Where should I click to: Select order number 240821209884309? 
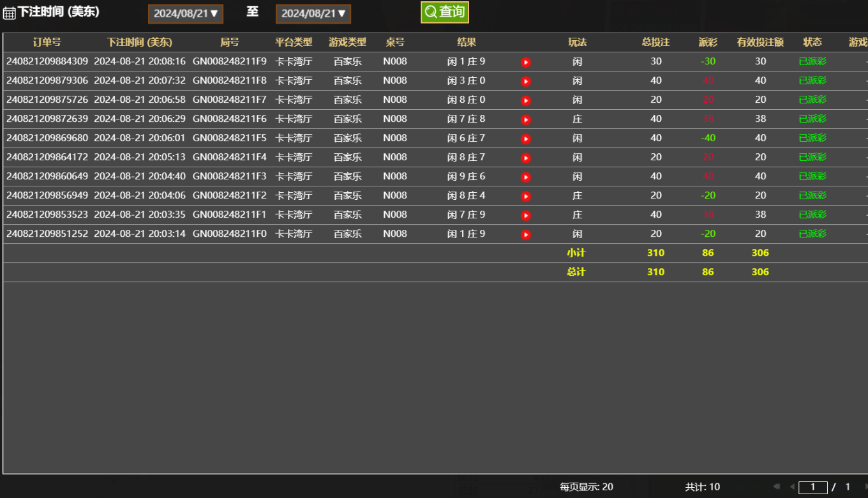[x=47, y=61]
